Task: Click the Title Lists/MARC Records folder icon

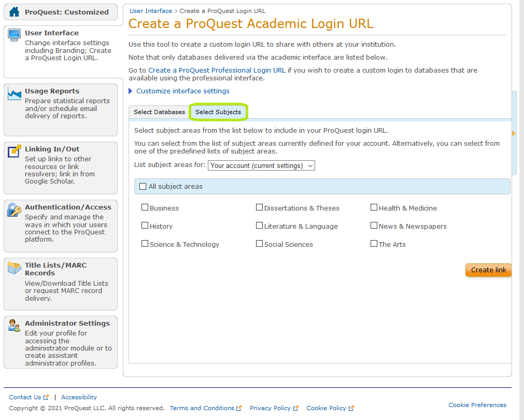Action: pos(14,268)
